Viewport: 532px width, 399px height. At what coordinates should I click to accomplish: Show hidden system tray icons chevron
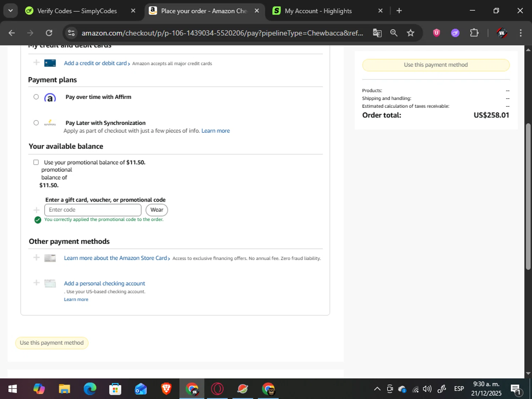(x=377, y=389)
